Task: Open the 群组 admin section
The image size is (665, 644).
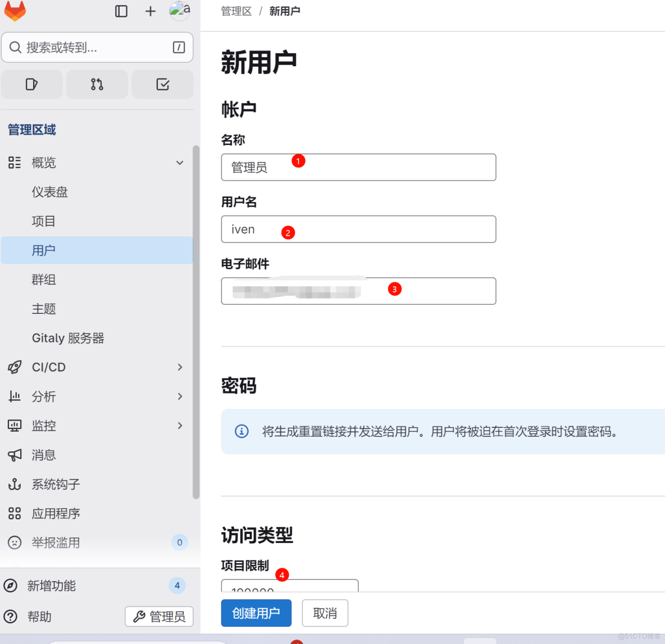Action: point(44,280)
